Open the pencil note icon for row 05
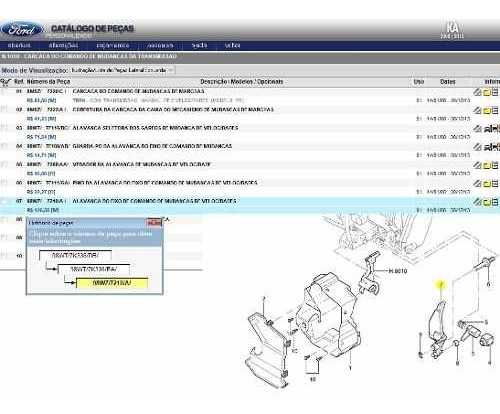Screen dimensions: 500x414 (x=477, y=165)
